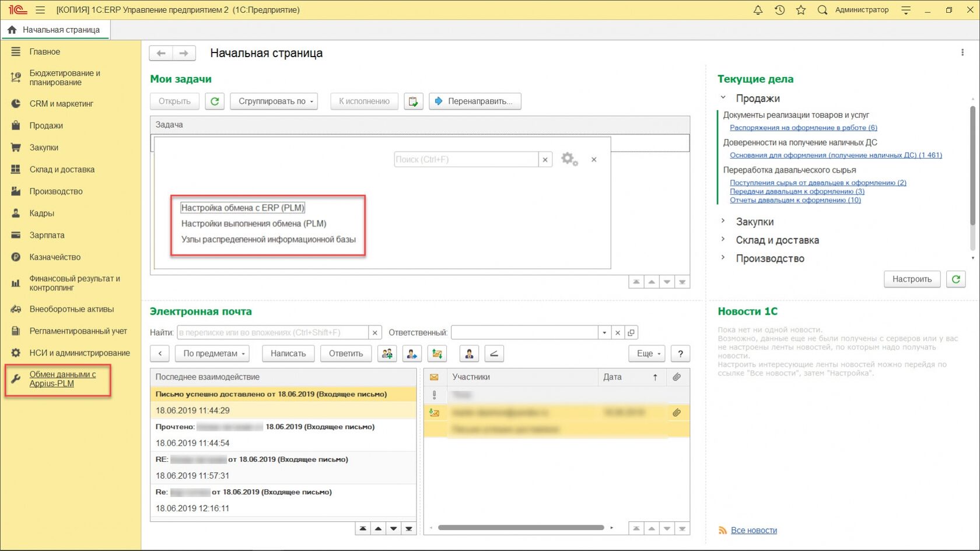The image size is (980, 551).
Task: Open notifications bell in title bar
Action: [x=758, y=10]
